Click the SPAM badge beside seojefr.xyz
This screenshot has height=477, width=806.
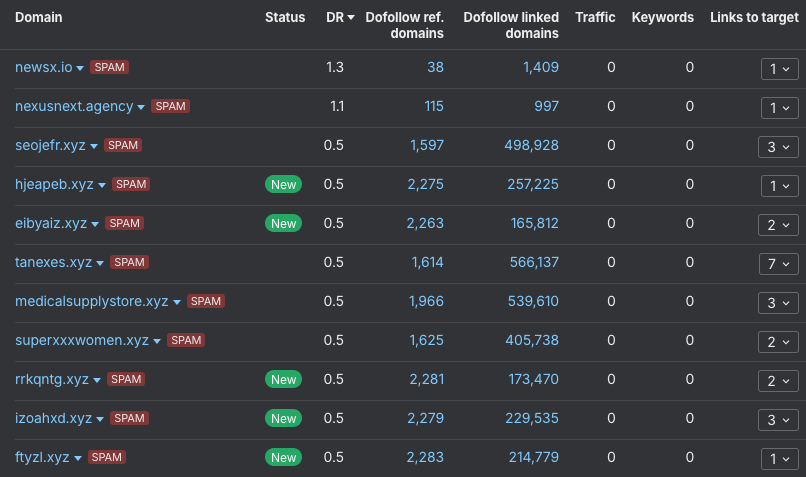(123, 145)
